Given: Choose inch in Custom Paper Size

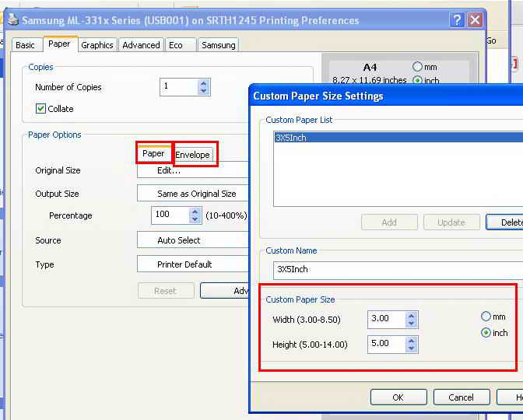Looking at the screenshot, I should 486,332.
